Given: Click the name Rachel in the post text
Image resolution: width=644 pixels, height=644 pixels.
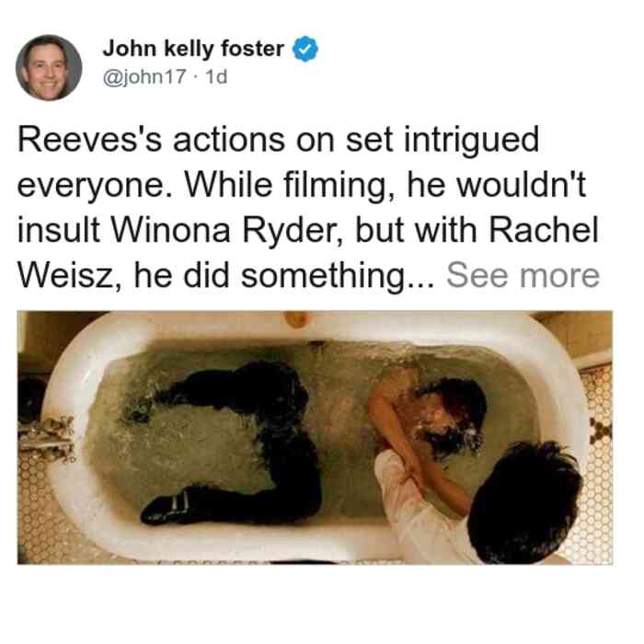Looking at the screenshot, I should click(x=544, y=230).
